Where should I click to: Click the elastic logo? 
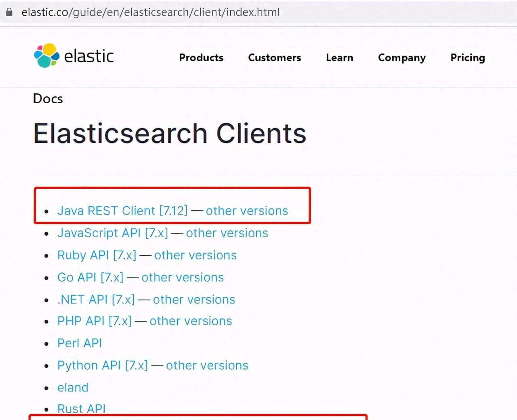[x=73, y=56]
